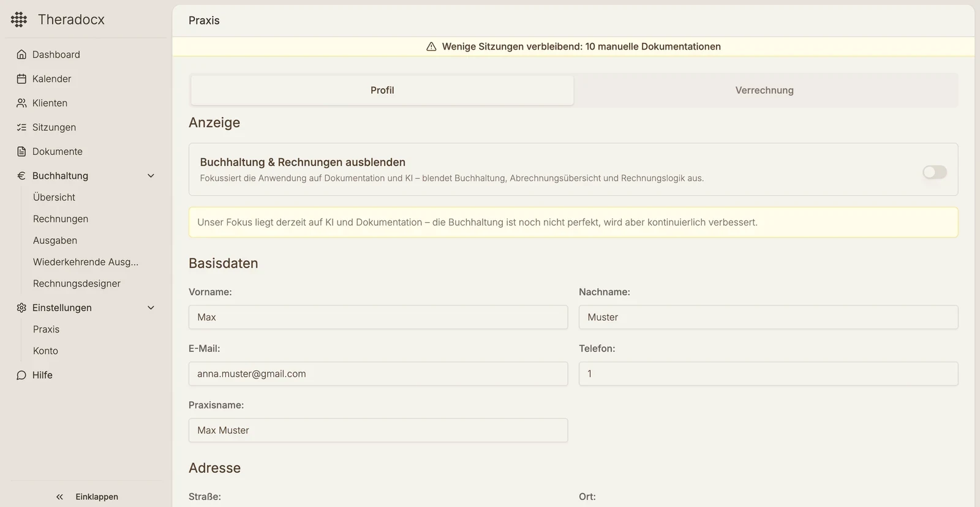
Task: Click the 'Anzeige' section heading
Action: [214, 122]
